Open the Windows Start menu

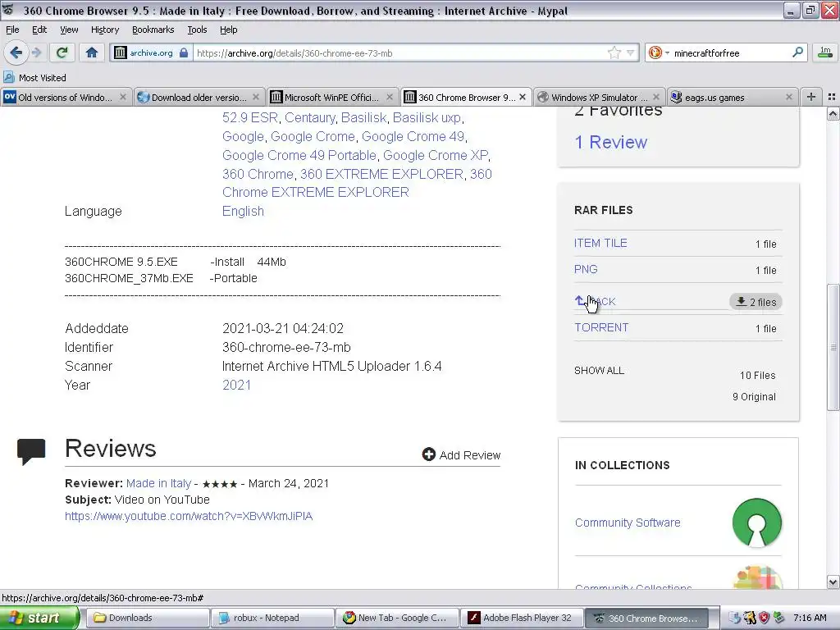[x=39, y=618]
